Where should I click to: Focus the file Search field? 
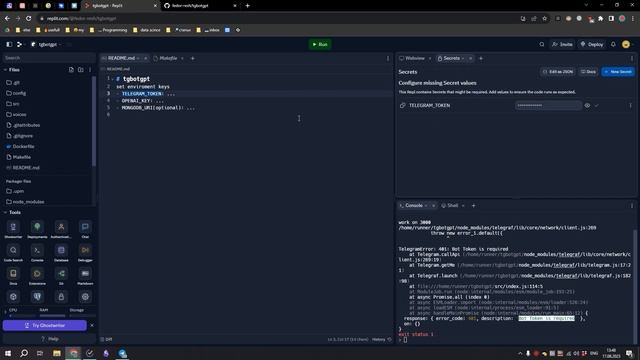coord(49,58)
